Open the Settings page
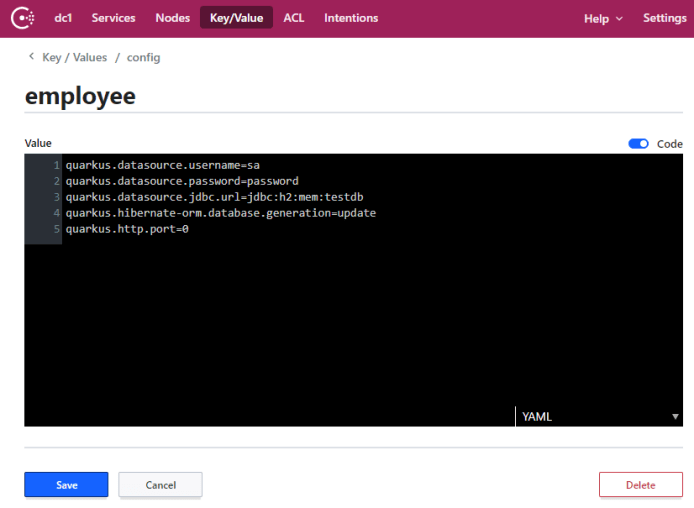Screen dimensions: 694x508 pyautogui.click(x=665, y=18)
